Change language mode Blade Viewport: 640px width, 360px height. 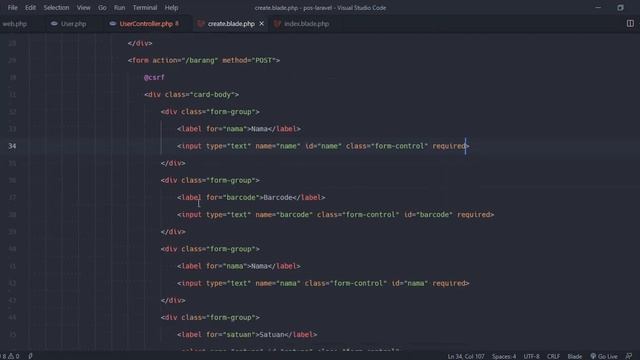coord(574,356)
